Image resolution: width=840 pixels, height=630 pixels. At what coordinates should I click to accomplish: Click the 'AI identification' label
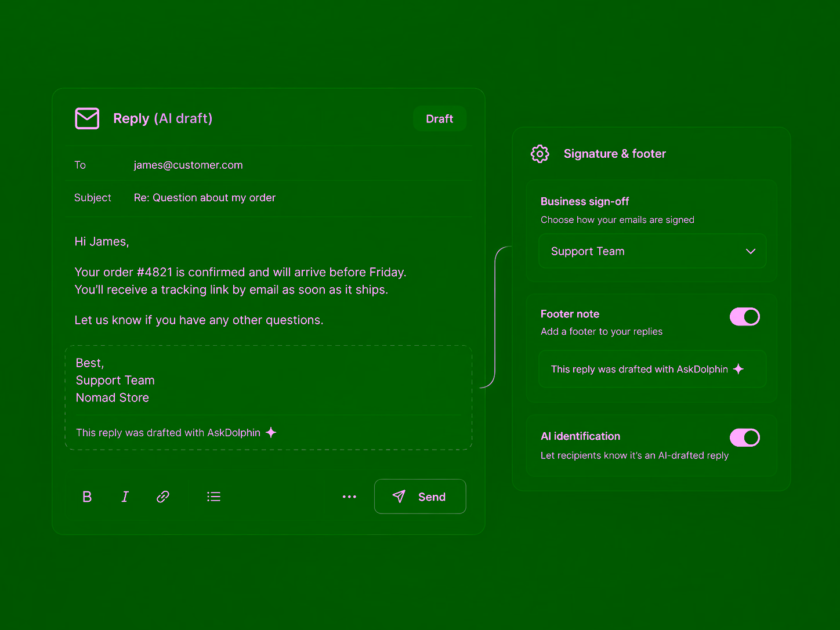pyautogui.click(x=580, y=436)
